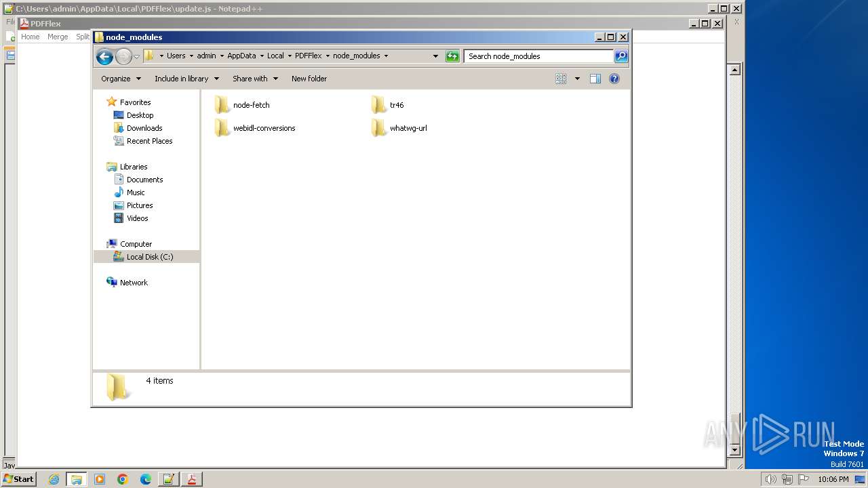The image size is (868, 488).
Task: Click the admin breadcrumb in the address bar
Action: [x=206, y=56]
